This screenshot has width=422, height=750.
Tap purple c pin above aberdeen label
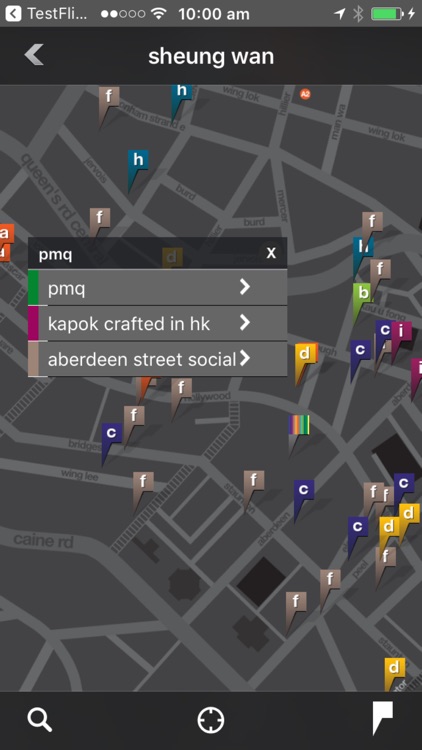coord(304,490)
